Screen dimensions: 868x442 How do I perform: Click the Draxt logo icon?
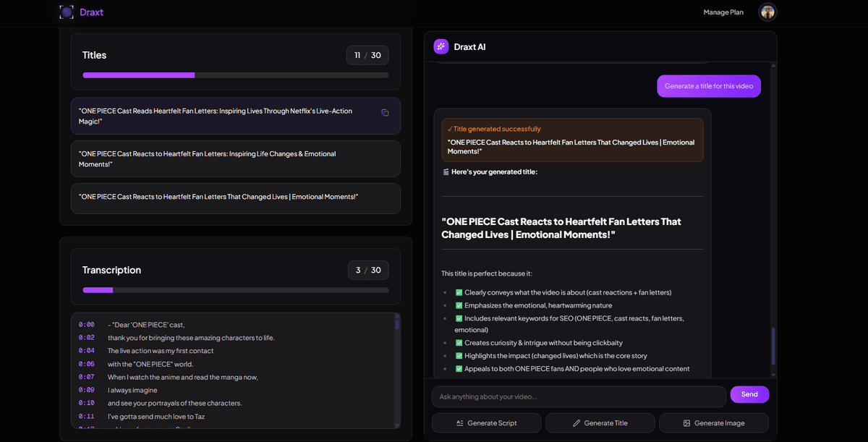click(x=67, y=12)
